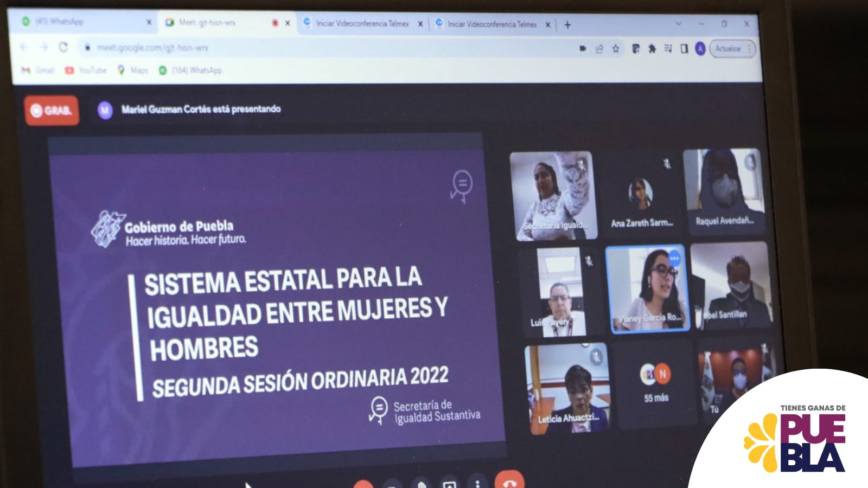This screenshot has width=868, height=488.
Task: Open the browser extensions puzzle icon
Action: point(652,49)
